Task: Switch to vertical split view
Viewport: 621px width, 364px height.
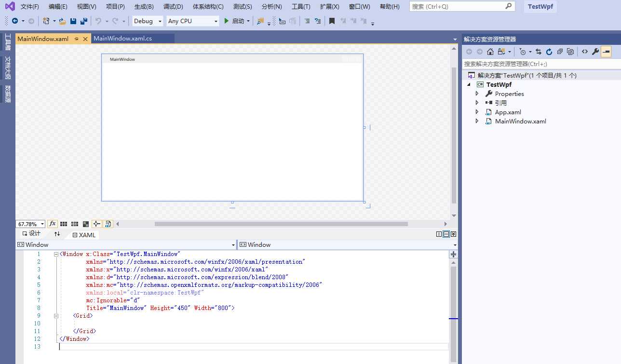Action: [439, 234]
